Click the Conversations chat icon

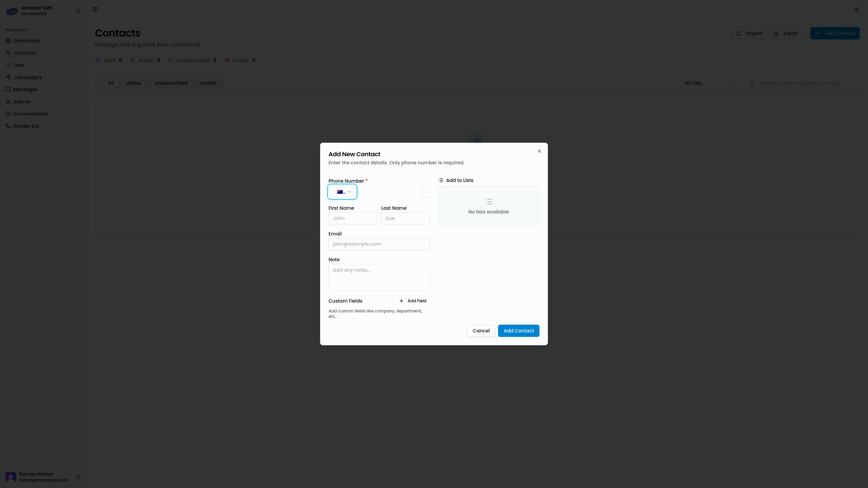8,114
